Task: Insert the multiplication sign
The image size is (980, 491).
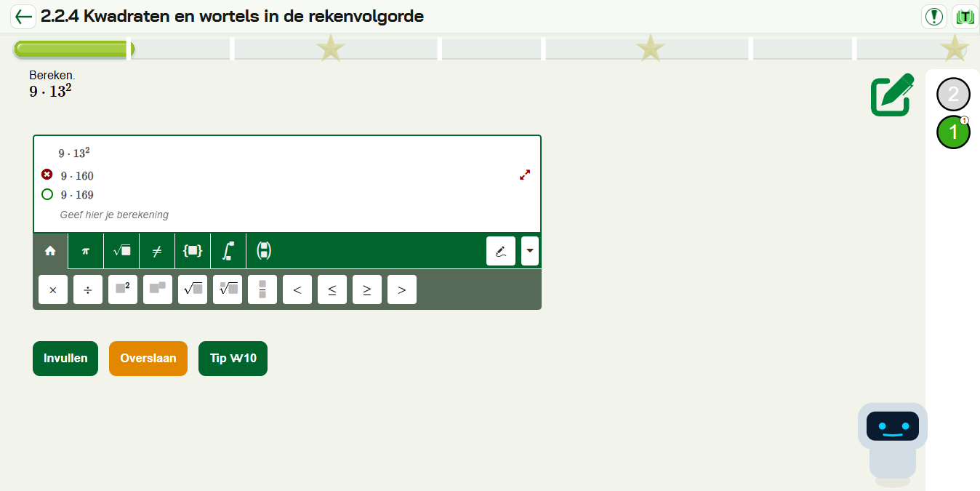Action: [53, 290]
